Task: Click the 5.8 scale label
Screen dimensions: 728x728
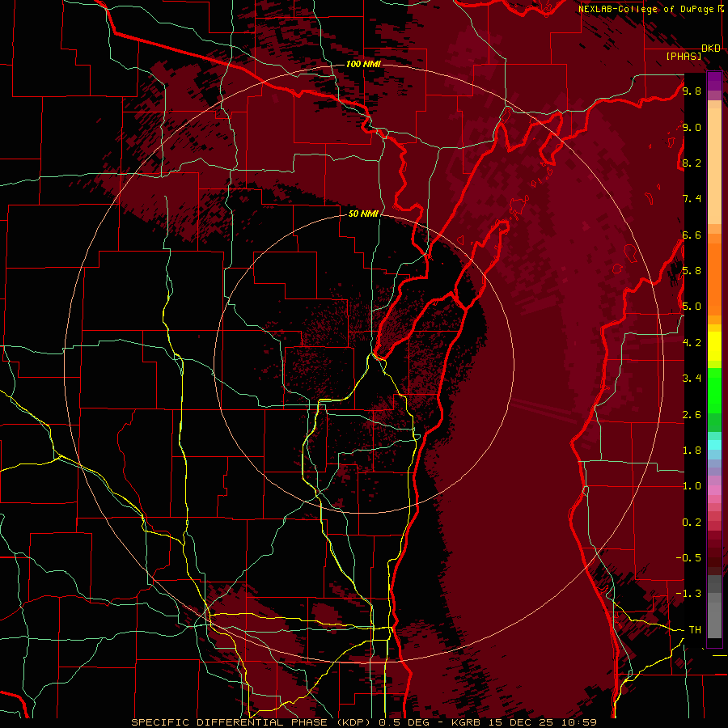Action: [692, 271]
